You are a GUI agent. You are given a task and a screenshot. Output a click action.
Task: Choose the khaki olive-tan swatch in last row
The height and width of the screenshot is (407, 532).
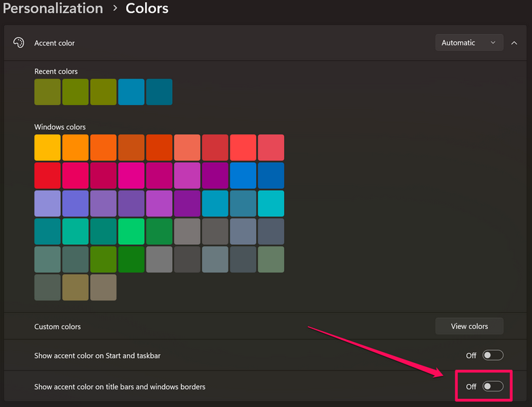(75, 287)
